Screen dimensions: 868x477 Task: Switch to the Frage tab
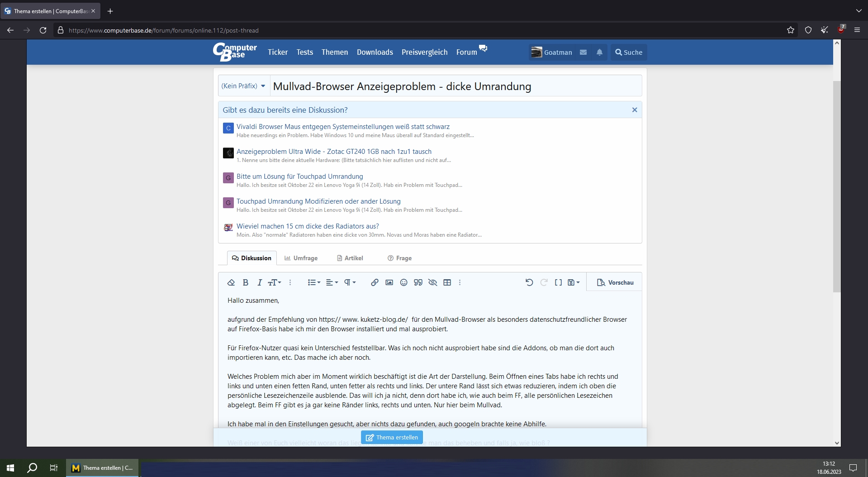tap(399, 258)
